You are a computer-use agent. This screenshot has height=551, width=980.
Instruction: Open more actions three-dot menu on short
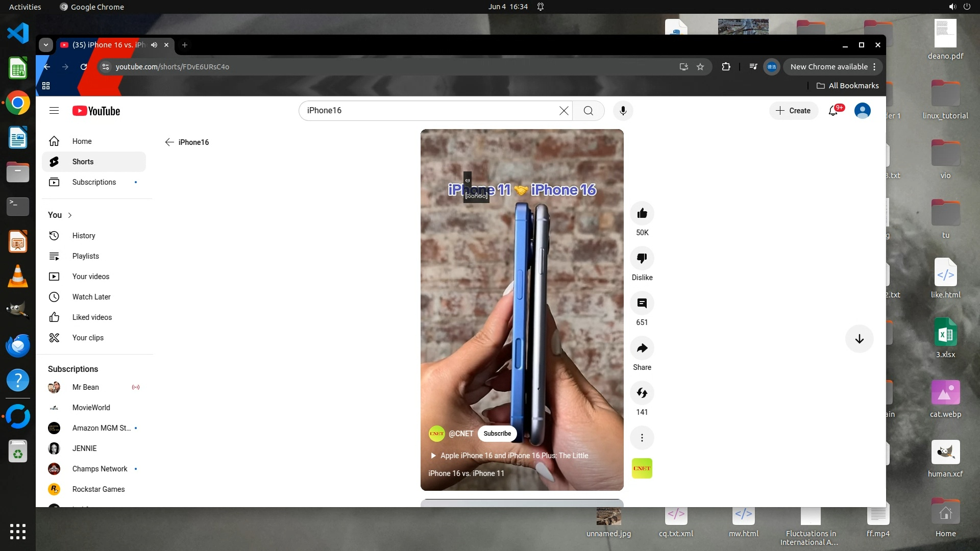(x=642, y=438)
